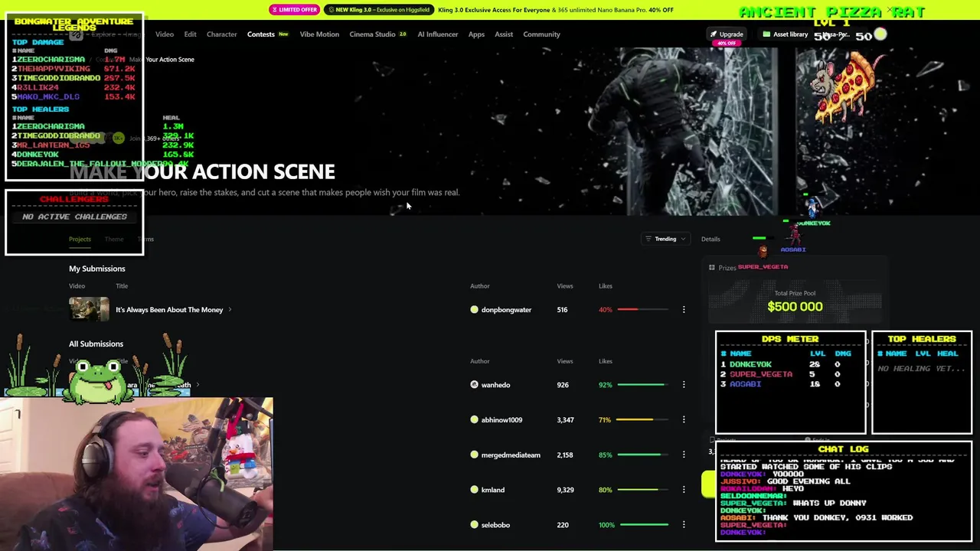Open the AI Influencer menu
Image resolution: width=980 pixels, height=551 pixels.
[x=438, y=34]
